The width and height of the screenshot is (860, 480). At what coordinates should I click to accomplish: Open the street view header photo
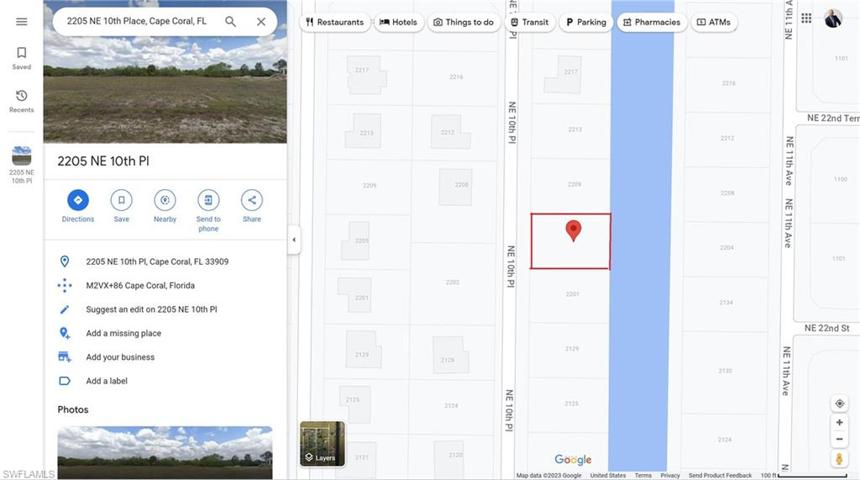point(165,71)
